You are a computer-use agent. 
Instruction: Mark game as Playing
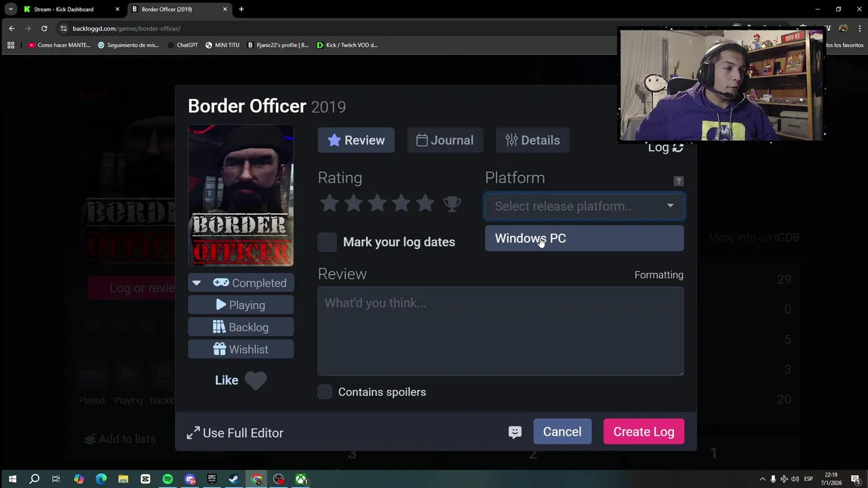click(241, 305)
